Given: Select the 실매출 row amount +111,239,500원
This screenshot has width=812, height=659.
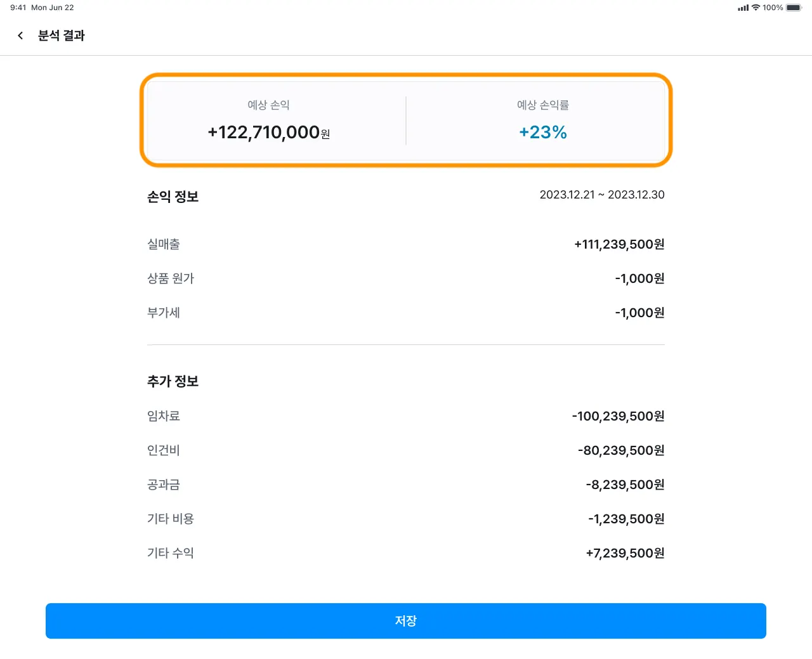Looking at the screenshot, I should pos(619,244).
